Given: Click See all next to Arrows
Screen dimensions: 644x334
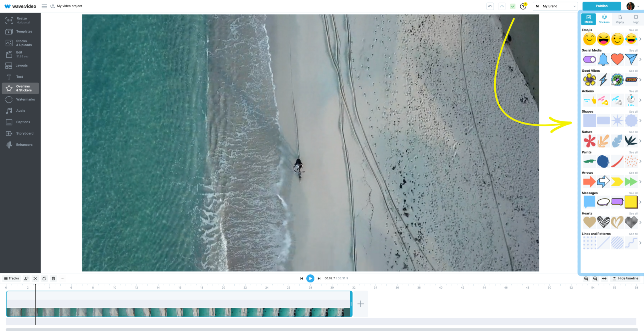Looking at the screenshot, I should (632, 172).
